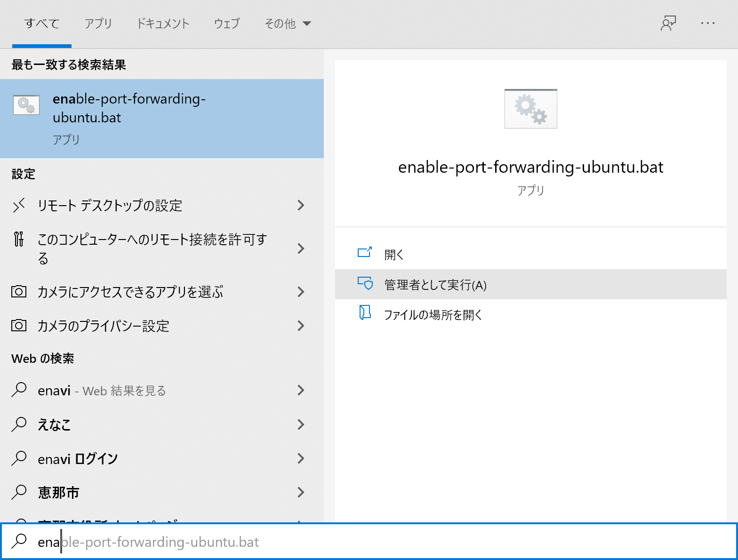Viewport: 738px width, 560px height.
Task: Switch to the ドキュメント tab
Action: (163, 24)
